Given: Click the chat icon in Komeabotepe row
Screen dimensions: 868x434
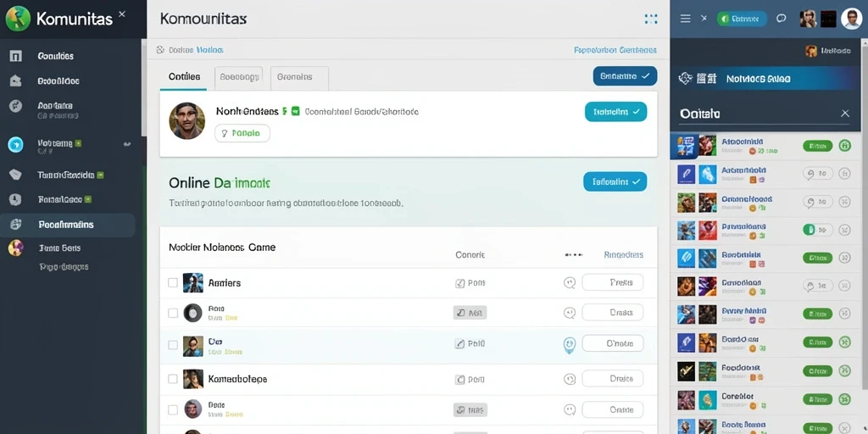Looking at the screenshot, I should [x=569, y=379].
